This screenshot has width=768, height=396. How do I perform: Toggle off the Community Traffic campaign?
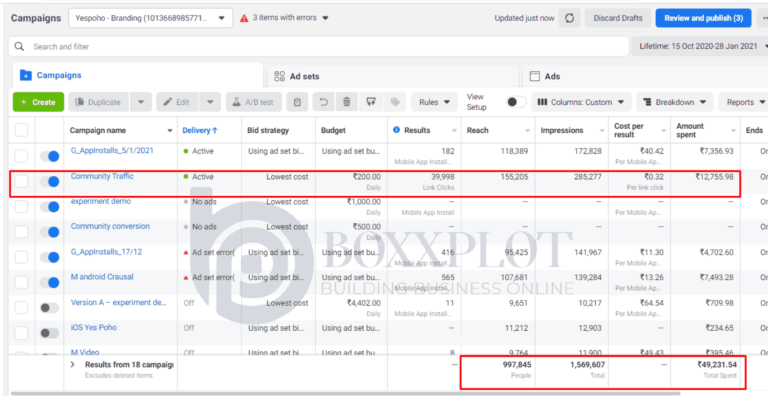point(49,181)
